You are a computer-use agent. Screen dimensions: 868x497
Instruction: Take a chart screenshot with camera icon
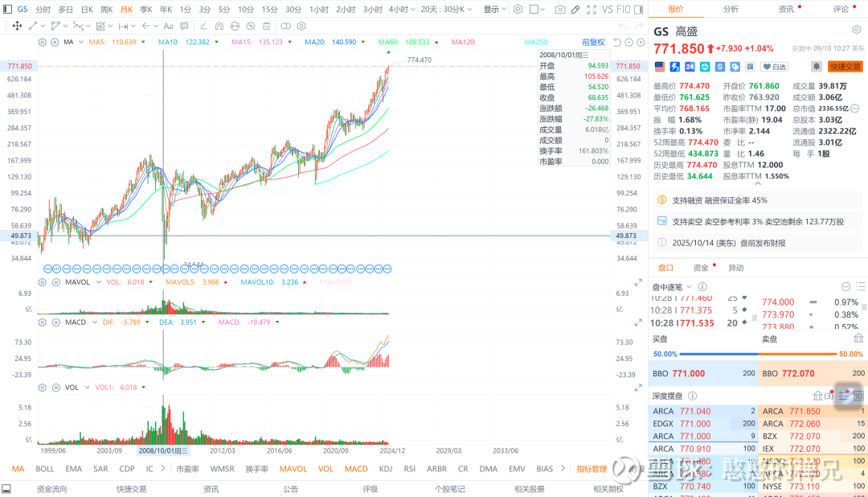tap(560, 10)
